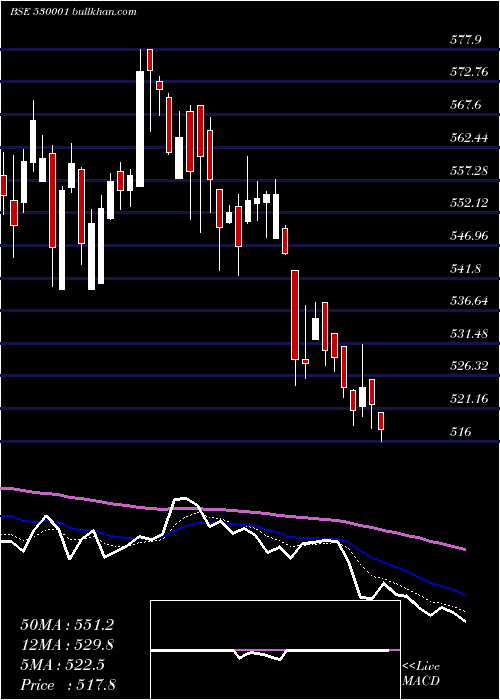Click the 552.12 price level label
Image resolution: width=500 pixels, height=700 pixels.
point(469,203)
